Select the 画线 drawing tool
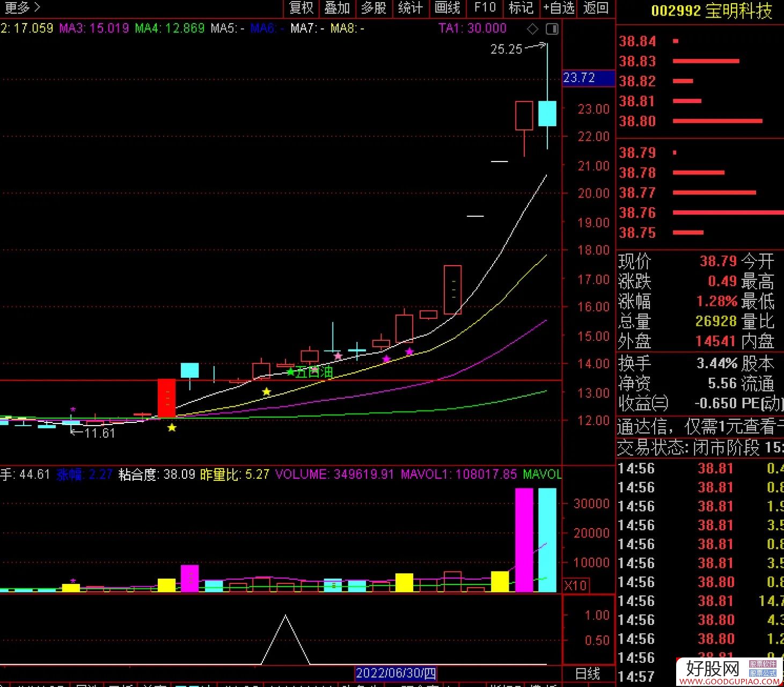This screenshot has width=784, height=687. (448, 8)
